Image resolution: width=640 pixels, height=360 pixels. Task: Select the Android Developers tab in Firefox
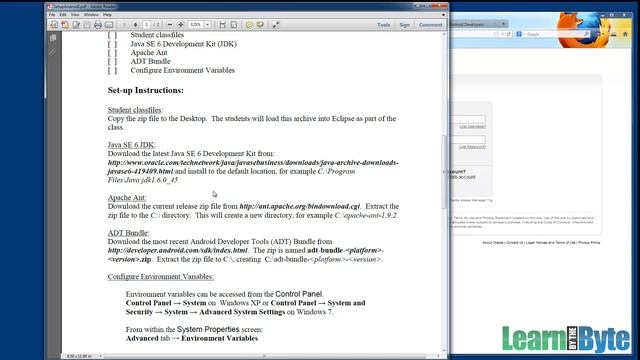[473, 24]
